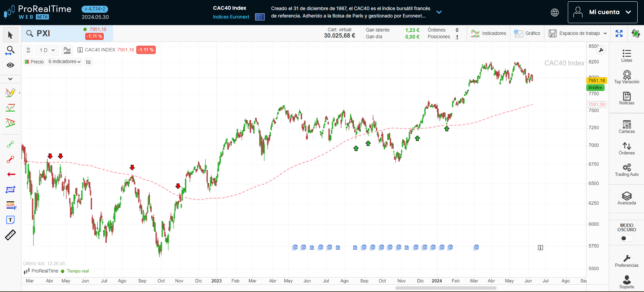The height and width of the screenshot is (292, 644).
Task: Select the ruler measurement tool
Action: (x=10, y=235)
